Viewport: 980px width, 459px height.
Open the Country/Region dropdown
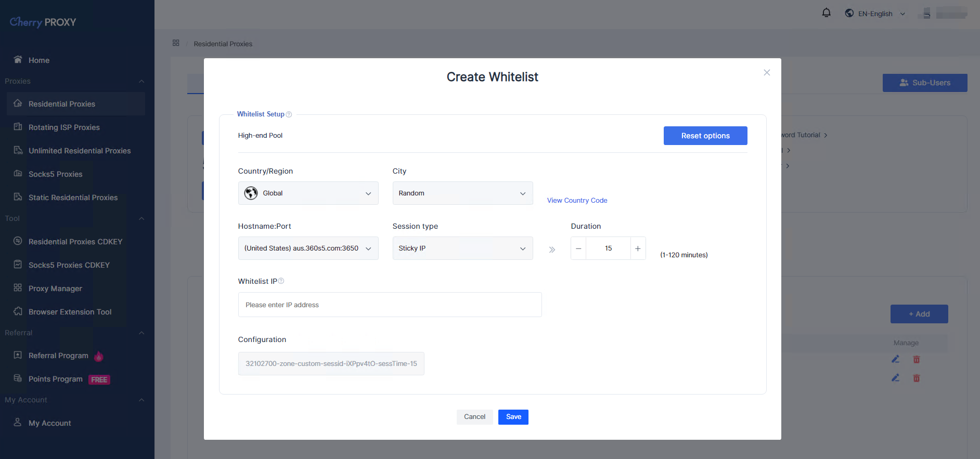[x=308, y=193]
